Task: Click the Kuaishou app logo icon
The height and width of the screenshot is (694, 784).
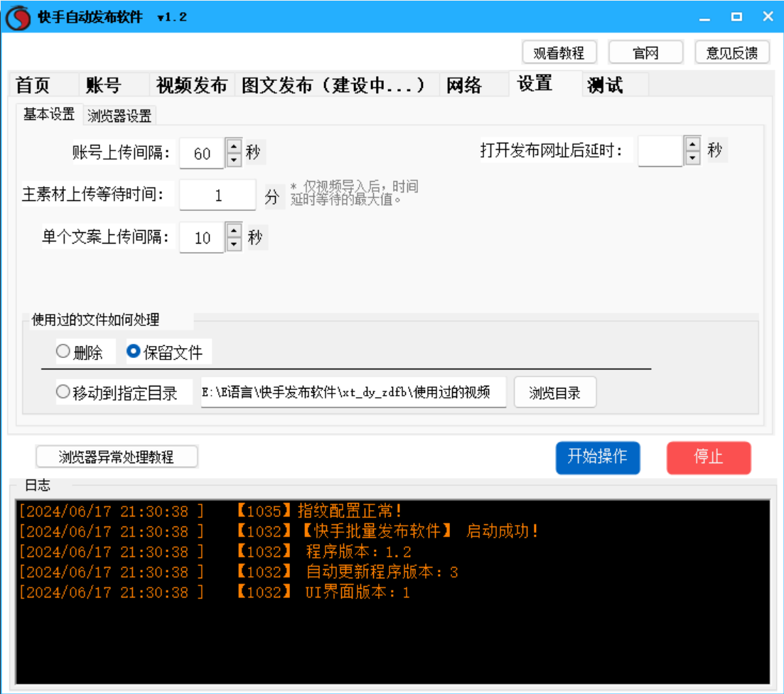Action: (18, 17)
